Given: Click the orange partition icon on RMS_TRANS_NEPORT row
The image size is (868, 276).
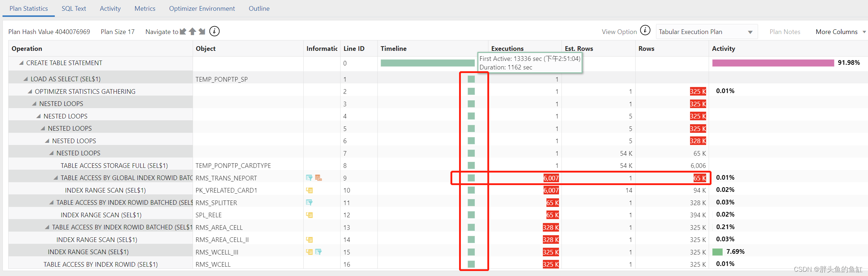Looking at the screenshot, I should click(318, 178).
